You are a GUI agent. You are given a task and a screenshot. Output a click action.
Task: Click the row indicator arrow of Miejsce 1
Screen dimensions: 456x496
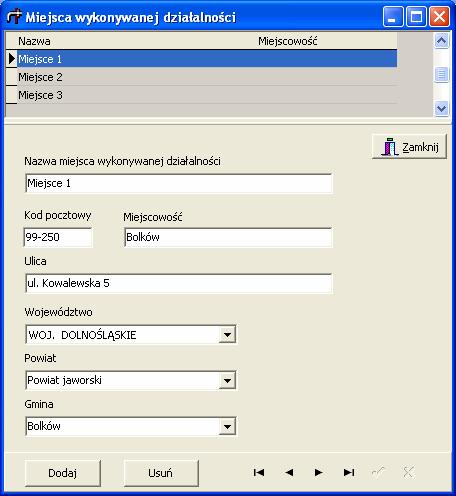pos(11,59)
